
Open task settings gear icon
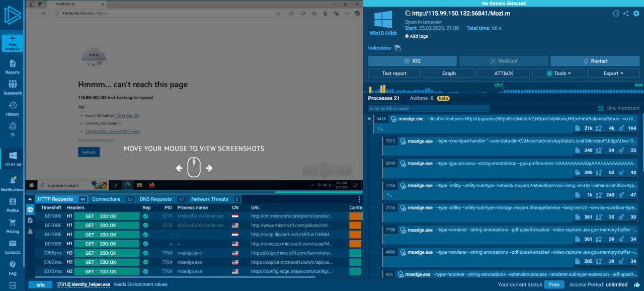click(x=636, y=14)
